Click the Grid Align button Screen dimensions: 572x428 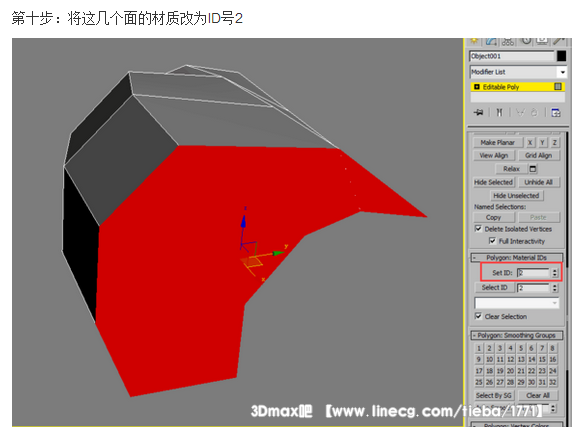pyautogui.click(x=538, y=155)
